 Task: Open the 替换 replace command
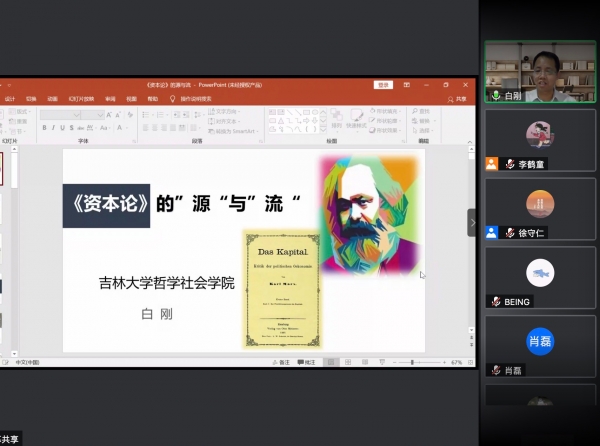coord(423,121)
